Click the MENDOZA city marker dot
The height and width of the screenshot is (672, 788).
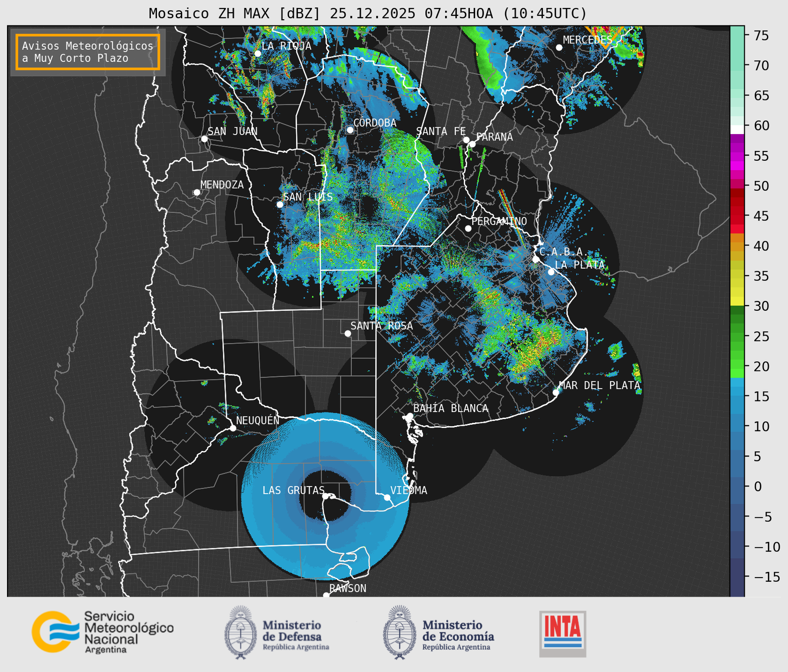tap(197, 193)
